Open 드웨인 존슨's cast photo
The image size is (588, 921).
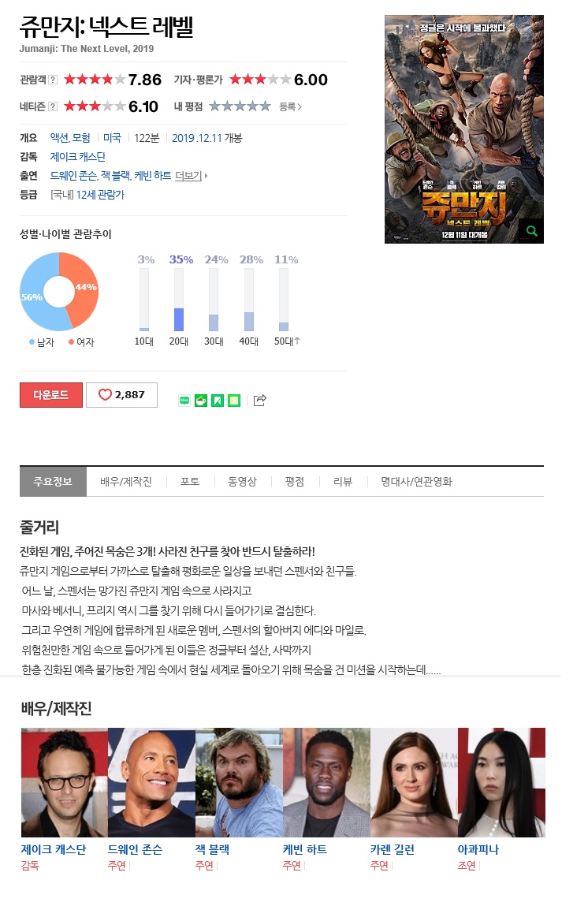click(x=151, y=782)
